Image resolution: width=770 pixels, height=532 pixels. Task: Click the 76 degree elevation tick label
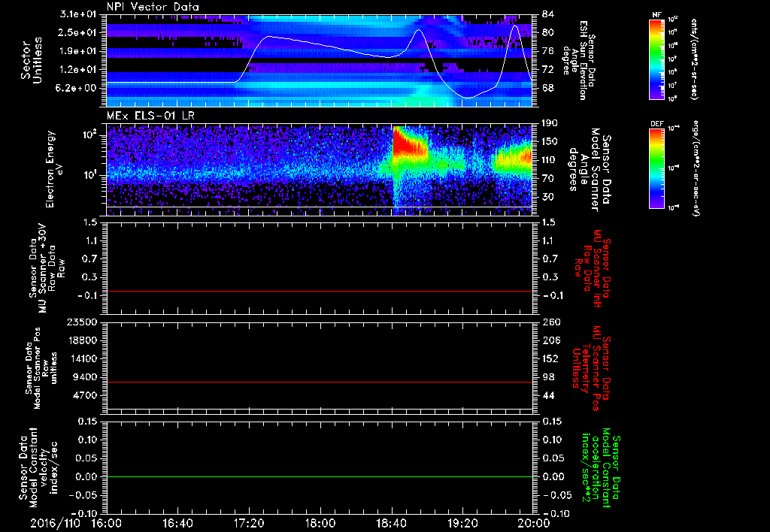coord(547,51)
